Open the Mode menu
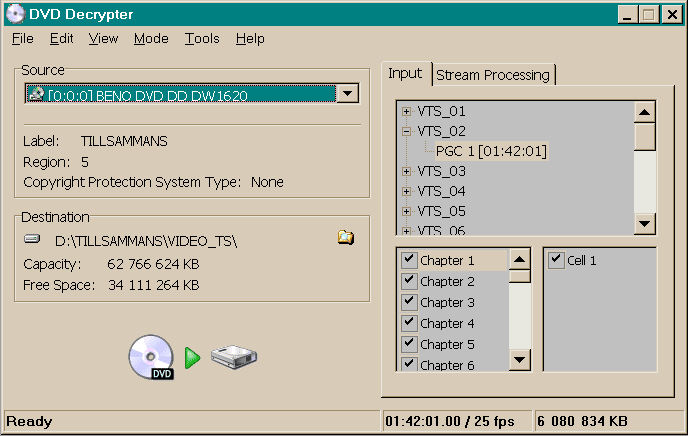688x436 pixels. click(x=151, y=38)
